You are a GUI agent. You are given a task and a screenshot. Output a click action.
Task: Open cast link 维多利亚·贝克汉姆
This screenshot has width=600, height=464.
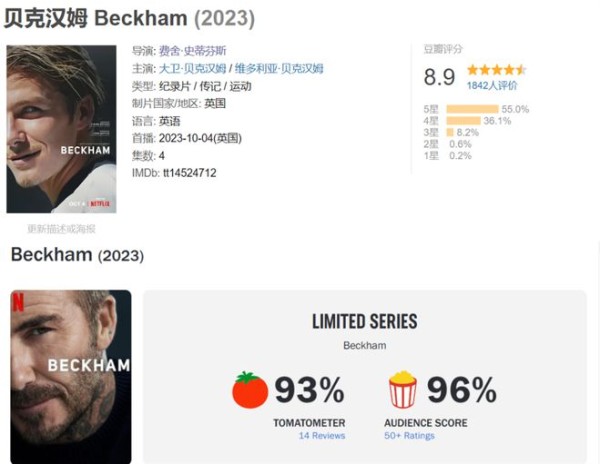[279, 68]
